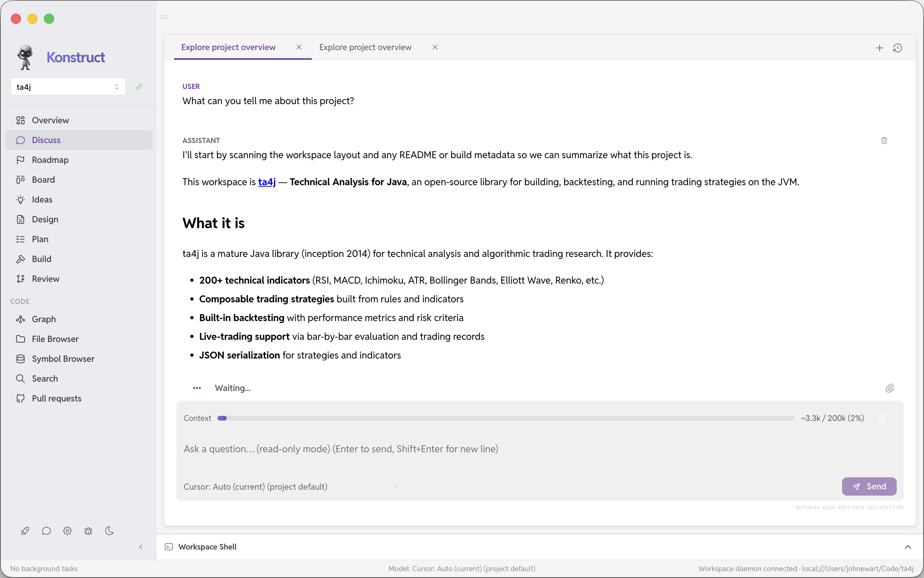
Task: Click the 200+ technical indicators bullet
Action: tap(401, 280)
